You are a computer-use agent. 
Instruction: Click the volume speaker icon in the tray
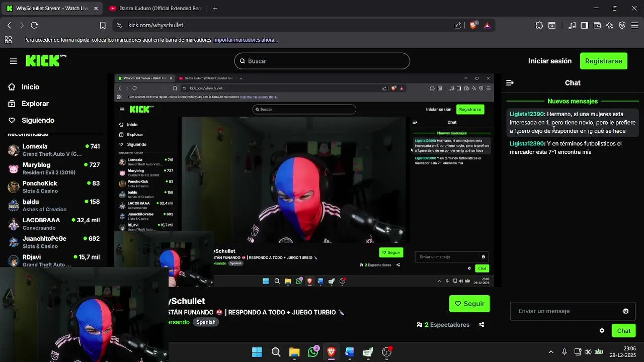588,352
